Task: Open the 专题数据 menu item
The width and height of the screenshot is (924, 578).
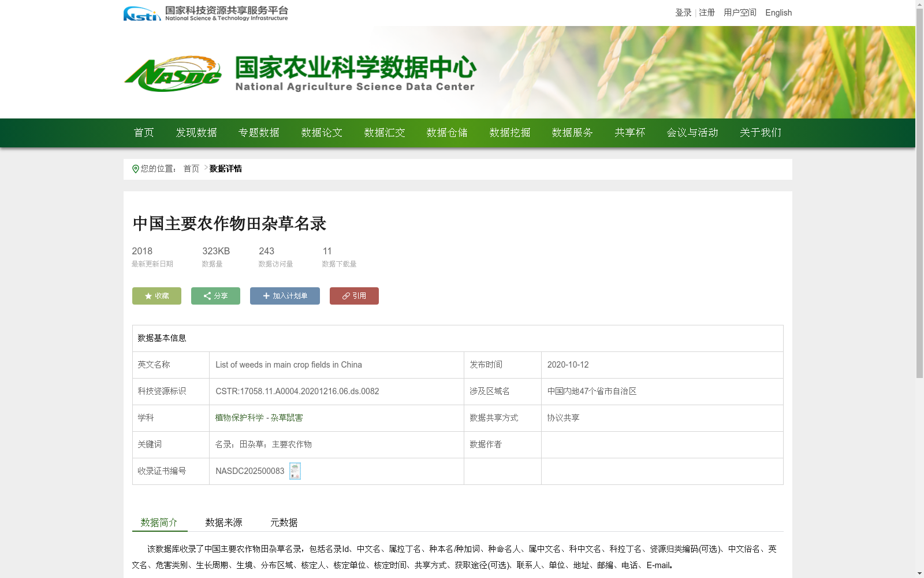Action: tap(259, 133)
